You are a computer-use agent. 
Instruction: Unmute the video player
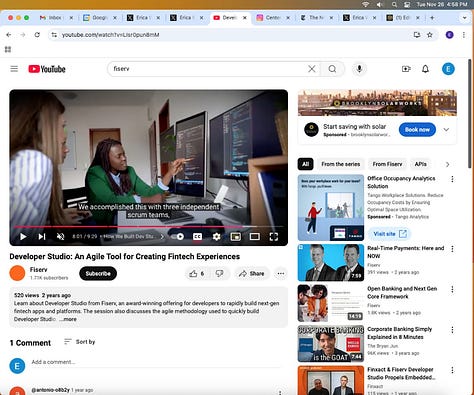pos(60,237)
